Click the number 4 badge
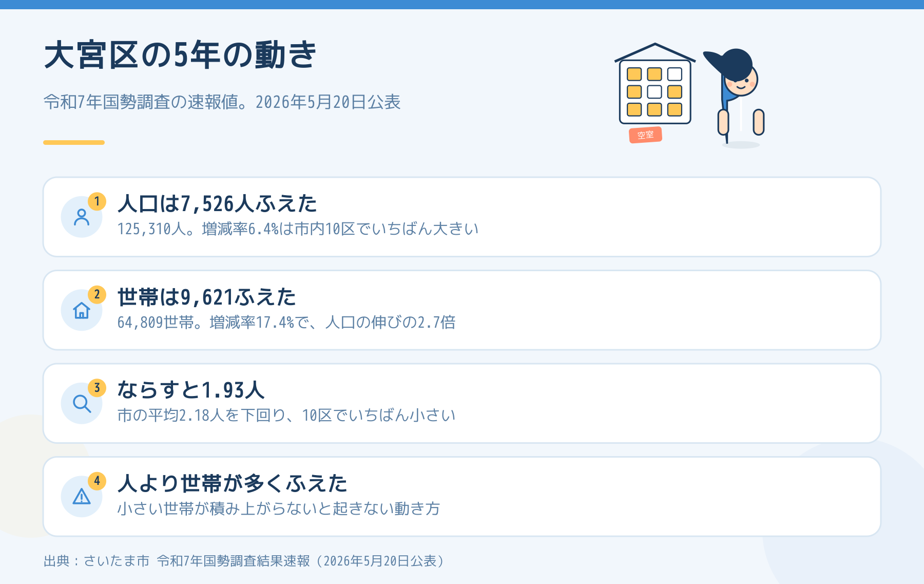 coord(97,481)
